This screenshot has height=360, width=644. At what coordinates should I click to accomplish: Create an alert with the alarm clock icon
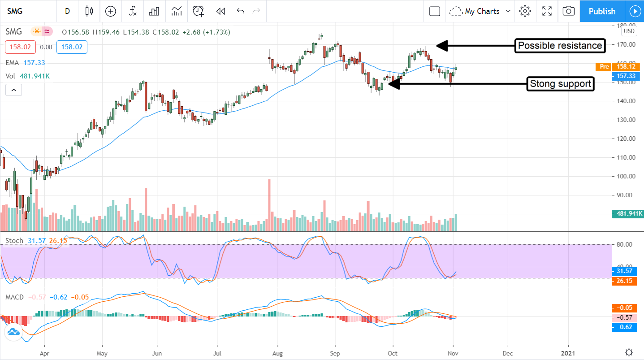pos(198,11)
